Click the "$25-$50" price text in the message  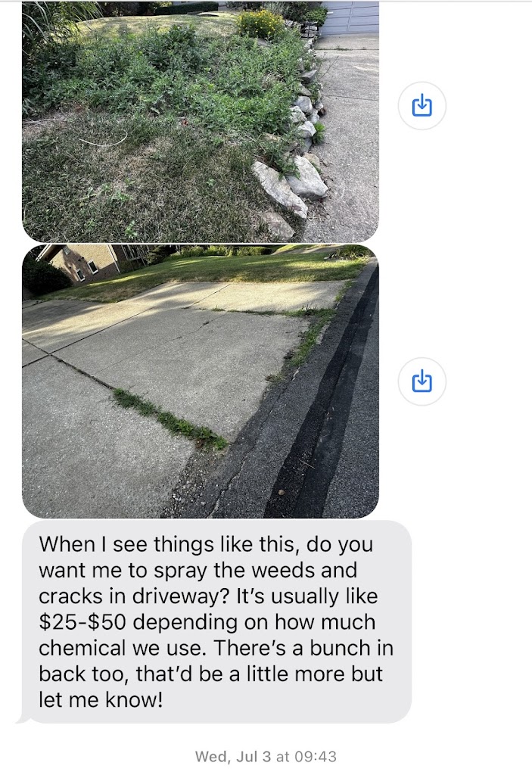click(82, 622)
